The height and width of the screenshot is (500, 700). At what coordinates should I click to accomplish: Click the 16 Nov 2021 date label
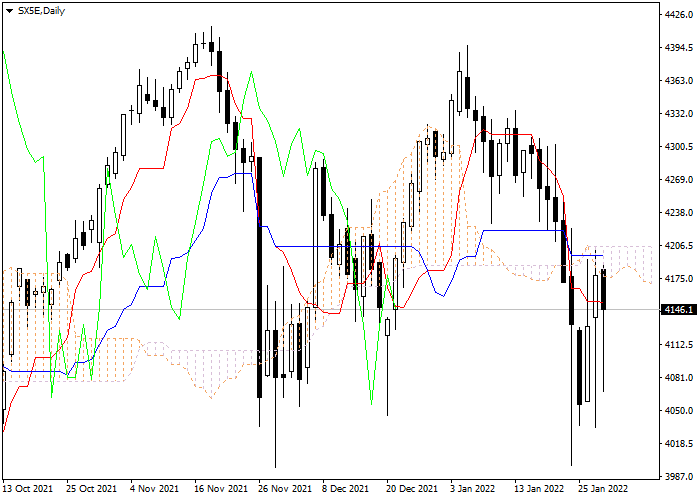(221, 488)
